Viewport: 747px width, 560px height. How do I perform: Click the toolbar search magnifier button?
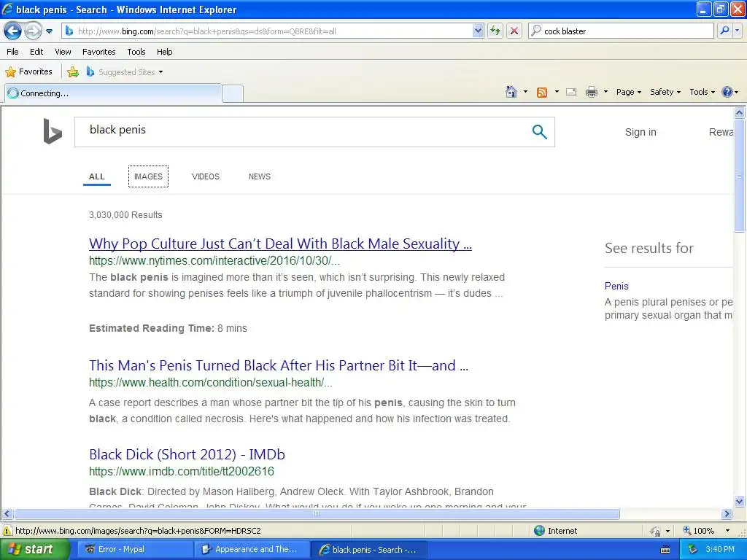724,31
